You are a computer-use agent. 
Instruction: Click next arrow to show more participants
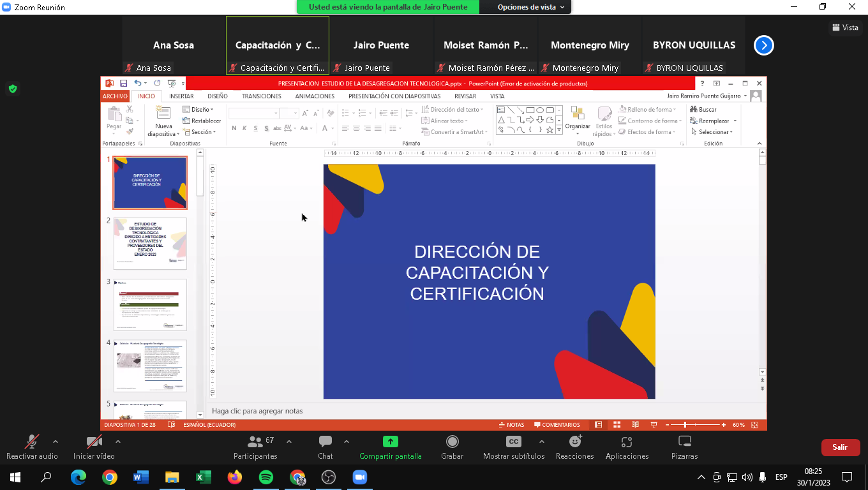(764, 45)
